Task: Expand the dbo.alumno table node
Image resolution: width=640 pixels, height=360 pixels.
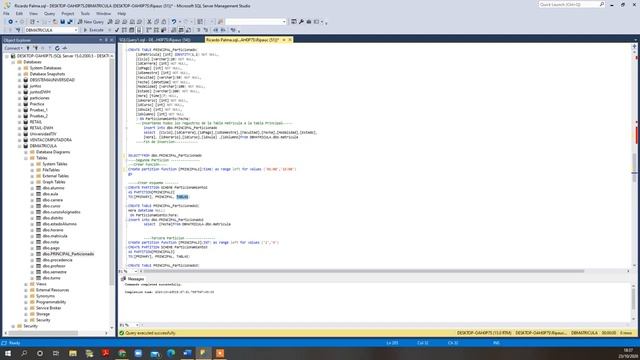Action: click(32, 188)
